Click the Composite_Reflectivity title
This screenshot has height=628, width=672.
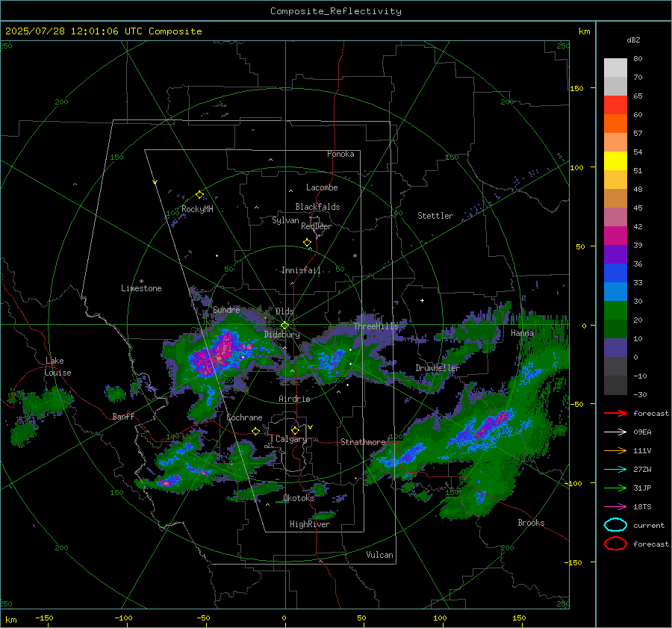pos(336,11)
